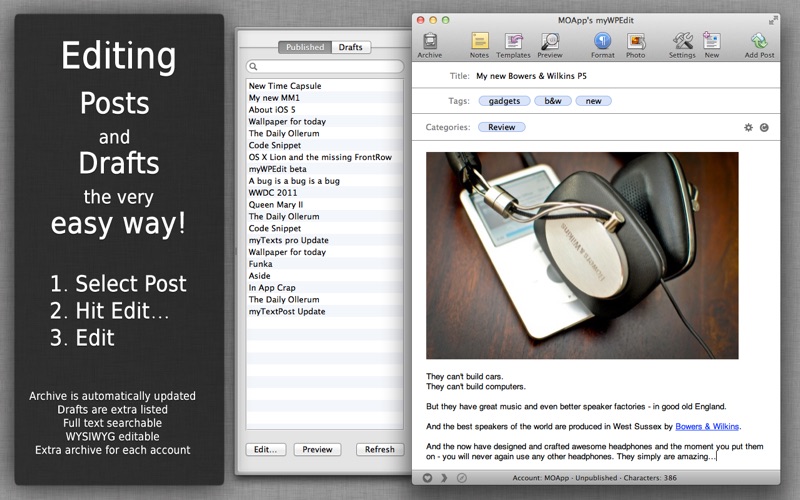Click the headphones photo in the post

582,256
